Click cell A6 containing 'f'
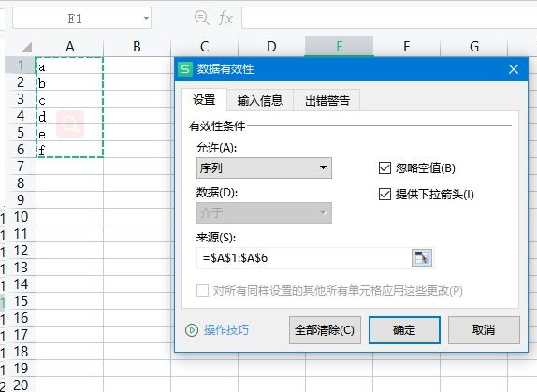Screen dimensions: 537x392 click(x=69, y=150)
